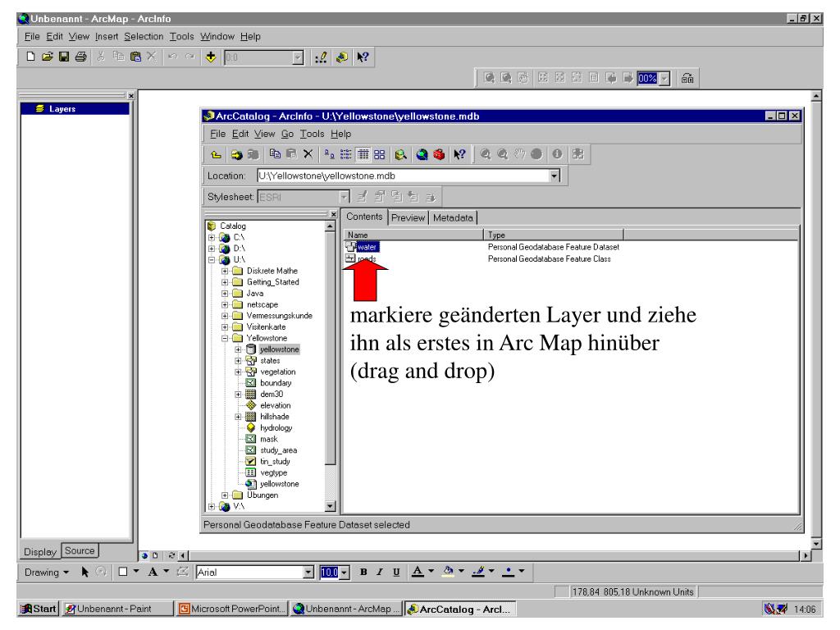Switch to List view in ArcCatalog
Viewport: 840px width, 630px height.
(x=346, y=154)
